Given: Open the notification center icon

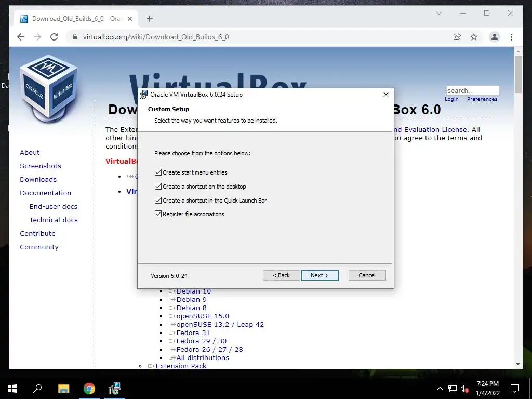Looking at the screenshot, I should tap(515, 389).
